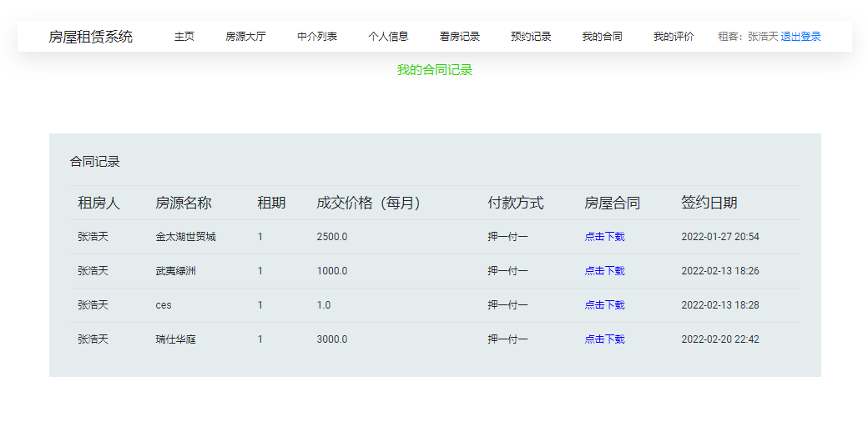Select the 瑞仕华庭 listing name
868x442 pixels.
[175, 339]
